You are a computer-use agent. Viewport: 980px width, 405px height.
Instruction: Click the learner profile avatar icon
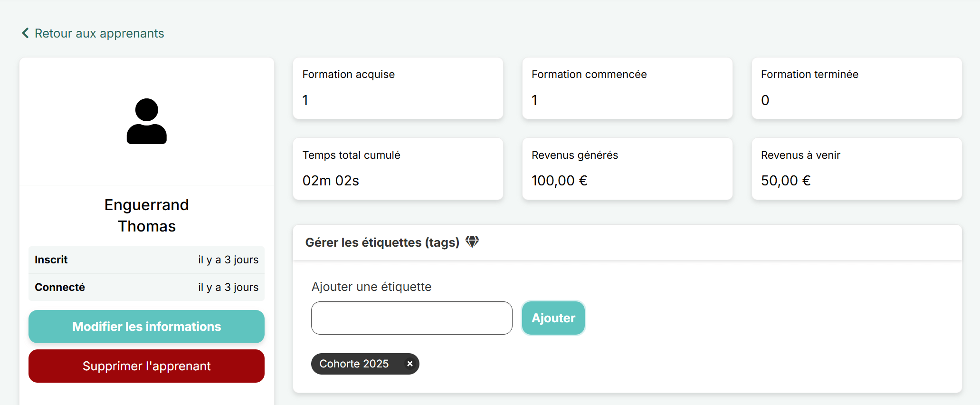147,121
